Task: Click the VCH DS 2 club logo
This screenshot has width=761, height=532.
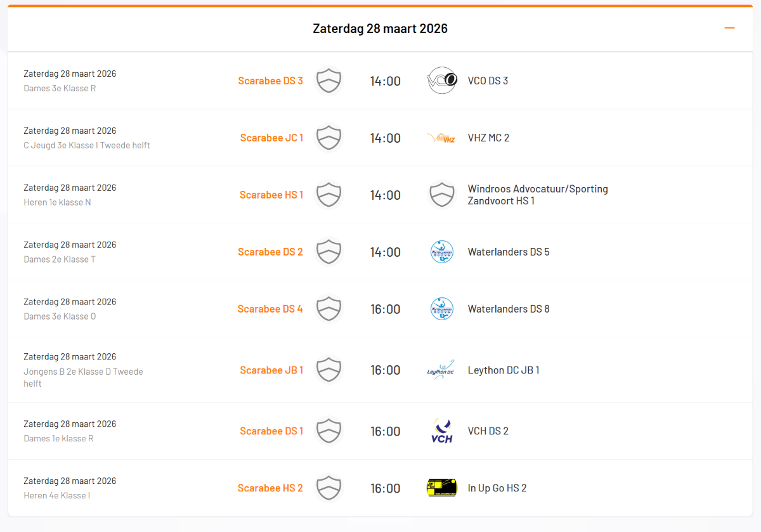Action: click(x=441, y=431)
